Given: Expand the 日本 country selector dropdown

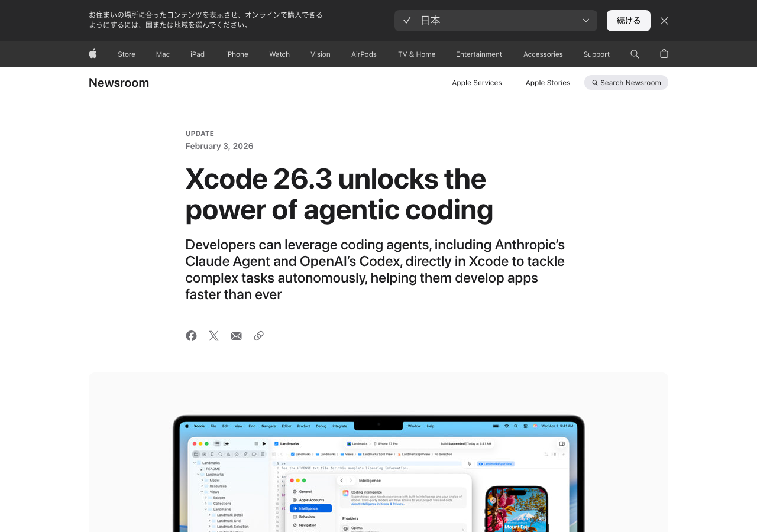Looking at the screenshot, I should coord(496,21).
